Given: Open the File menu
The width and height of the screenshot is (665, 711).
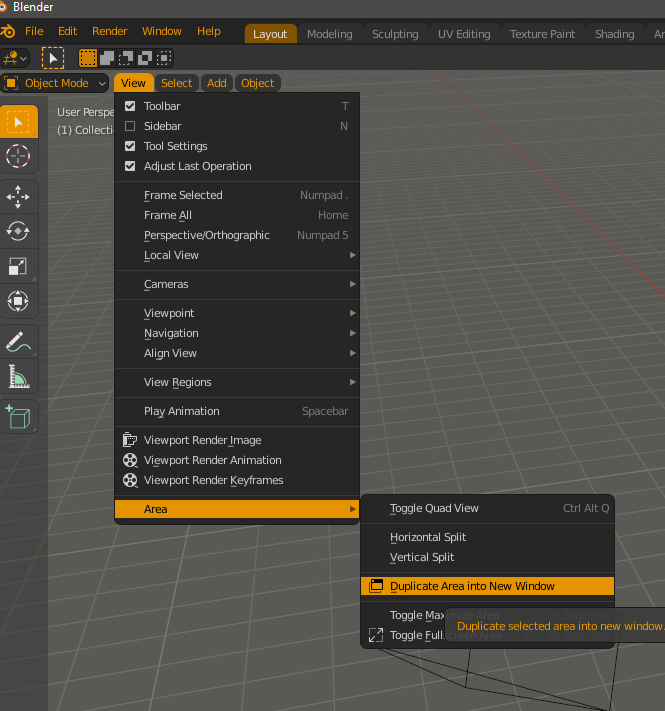Looking at the screenshot, I should click(x=34, y=31).
